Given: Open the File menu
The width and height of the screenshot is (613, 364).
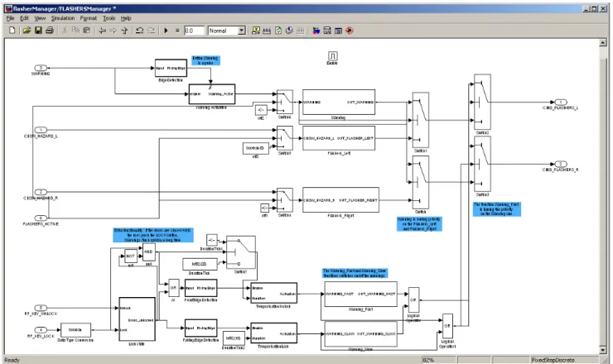Looking at the screenshot, I should point(10,18).
